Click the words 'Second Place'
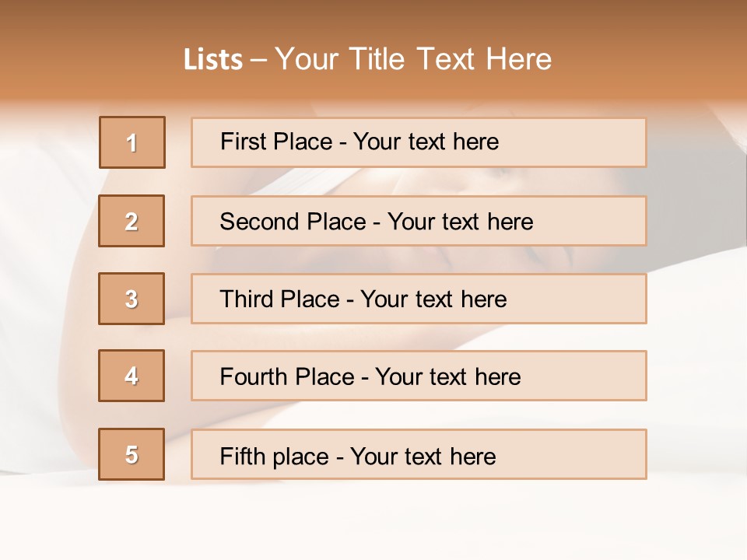This screenshot has width=747, height=560. tap(293, 222)
